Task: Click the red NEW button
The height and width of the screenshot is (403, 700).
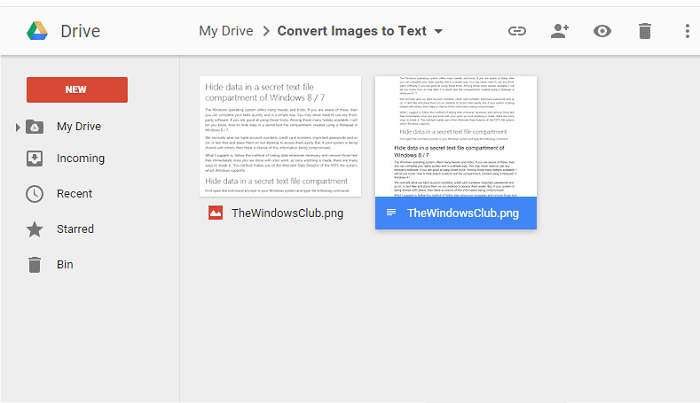Action: (77, 89)
